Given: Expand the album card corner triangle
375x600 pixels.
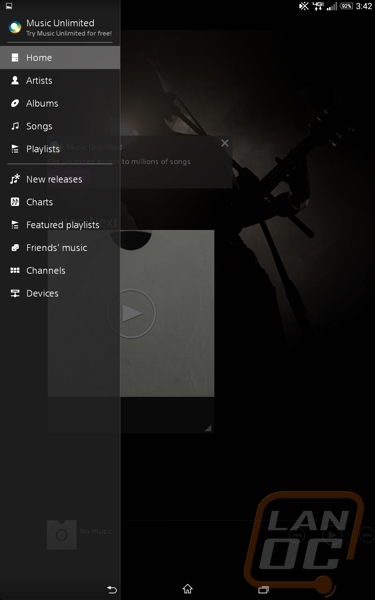Looking at the screenshot, I should coord(208,428).
